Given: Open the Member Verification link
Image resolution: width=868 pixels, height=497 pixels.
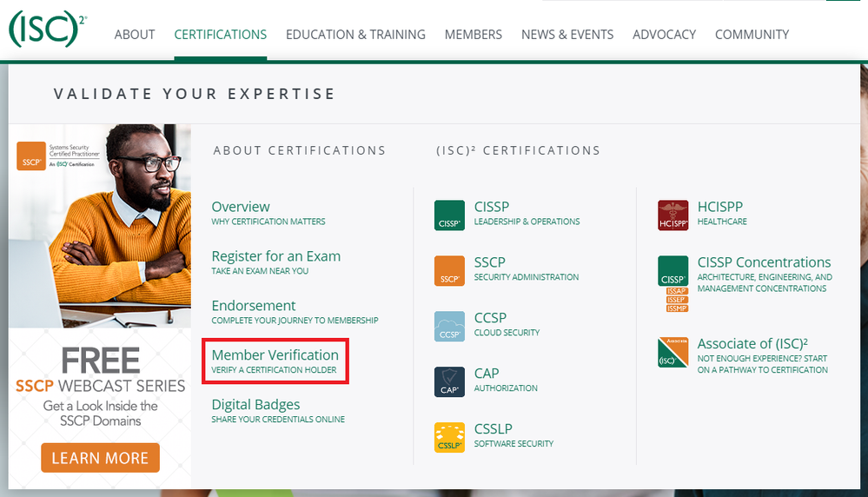Looking at the screenshot, I should coord(275,355).
